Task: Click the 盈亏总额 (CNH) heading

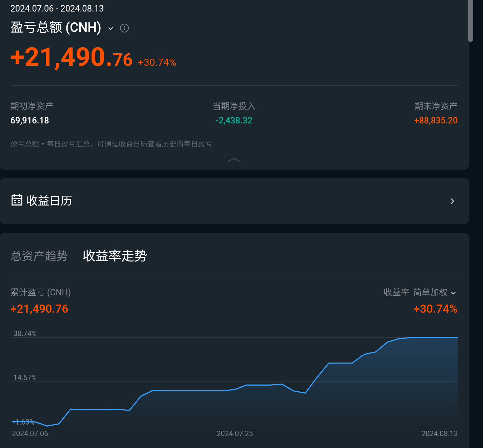Action: coord(56,28)
